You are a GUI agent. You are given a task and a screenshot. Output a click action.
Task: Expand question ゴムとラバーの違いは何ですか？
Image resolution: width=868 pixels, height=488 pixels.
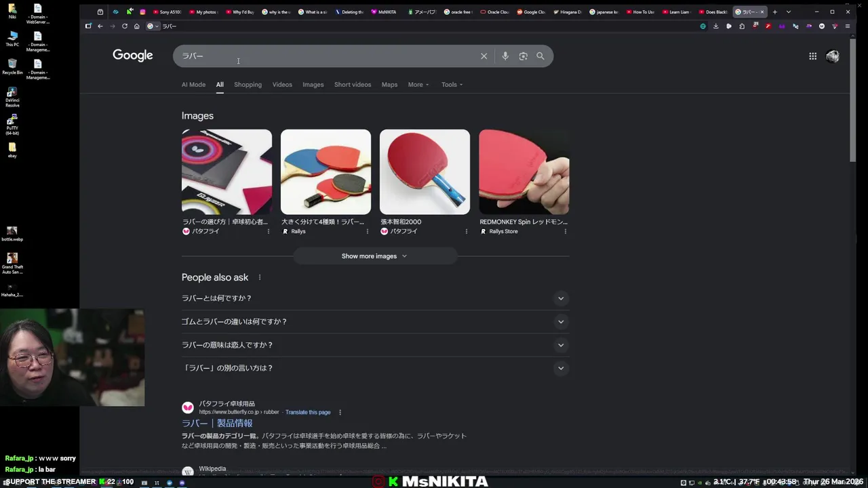click(x=374, y=322)
